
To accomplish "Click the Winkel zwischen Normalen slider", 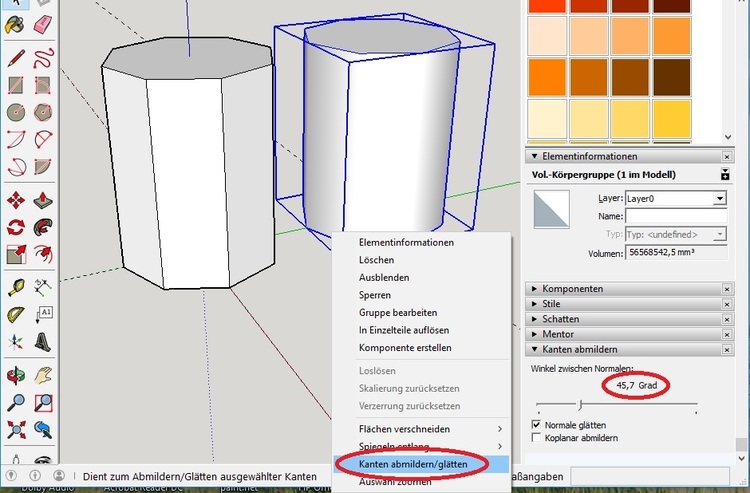I will [x=617, y=405].
